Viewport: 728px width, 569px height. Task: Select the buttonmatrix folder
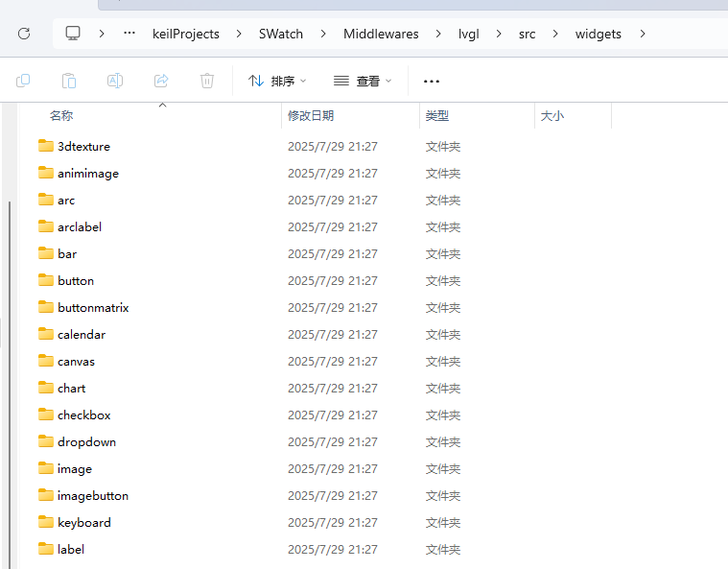pos(92,308)
